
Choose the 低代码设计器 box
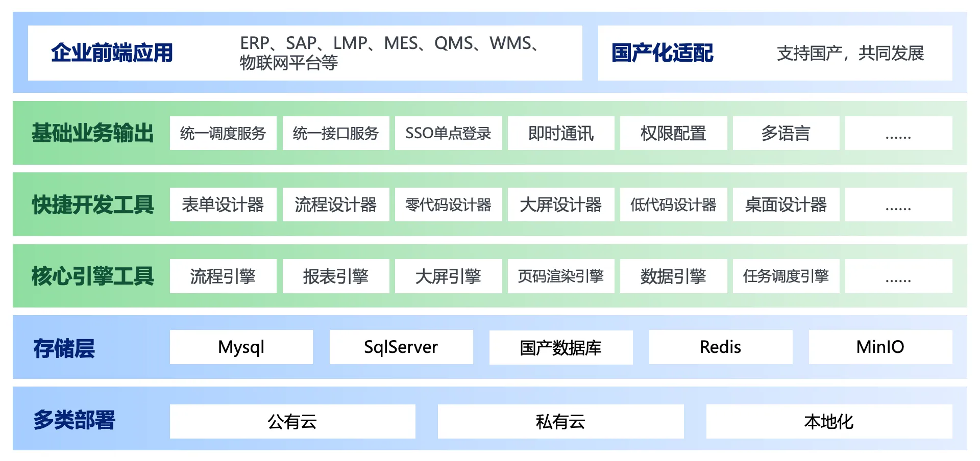(x=673, y=204)
